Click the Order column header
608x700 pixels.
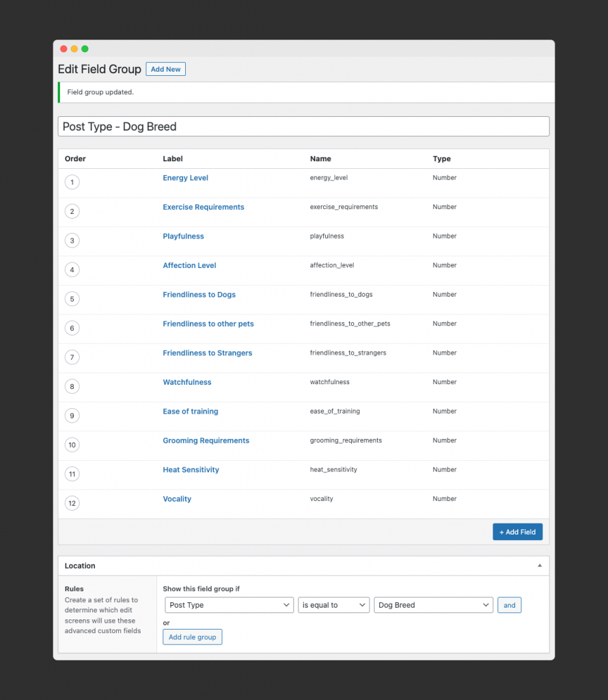(x=75, y=159)
